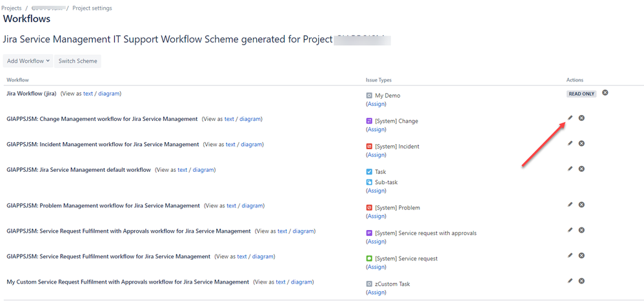
Task: Edit the Incident Management workflow pencil icon
Action: pyautogui.click(x=570, y=143)
